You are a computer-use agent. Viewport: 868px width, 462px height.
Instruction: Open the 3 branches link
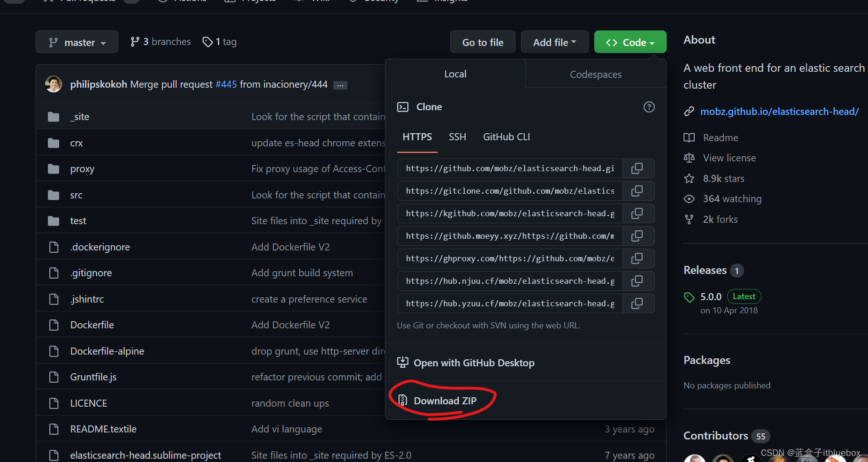pos(161,42)
